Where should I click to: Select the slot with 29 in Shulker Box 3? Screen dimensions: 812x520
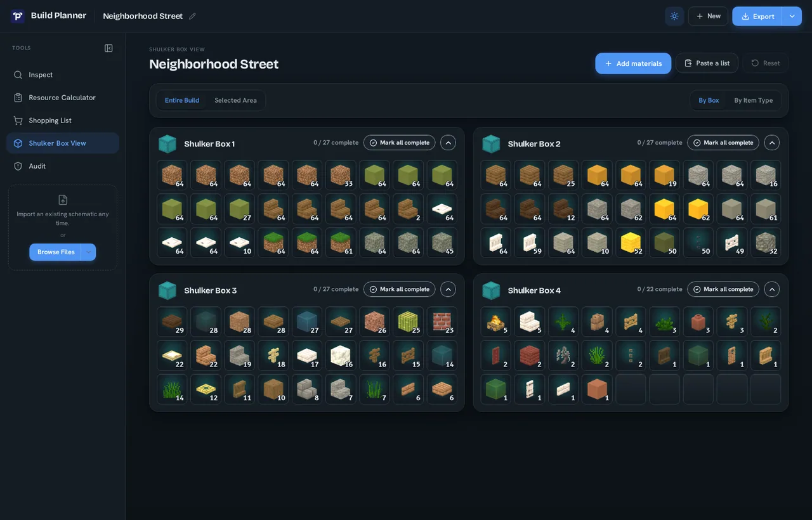pos(172,322)
